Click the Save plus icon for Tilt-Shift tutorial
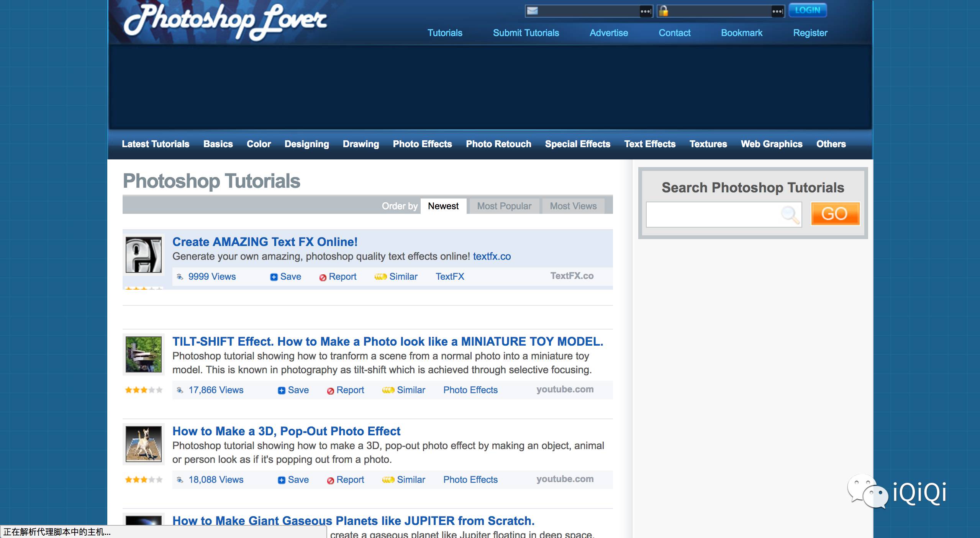This screenshot has width=980, height=538. coord(281,390)
